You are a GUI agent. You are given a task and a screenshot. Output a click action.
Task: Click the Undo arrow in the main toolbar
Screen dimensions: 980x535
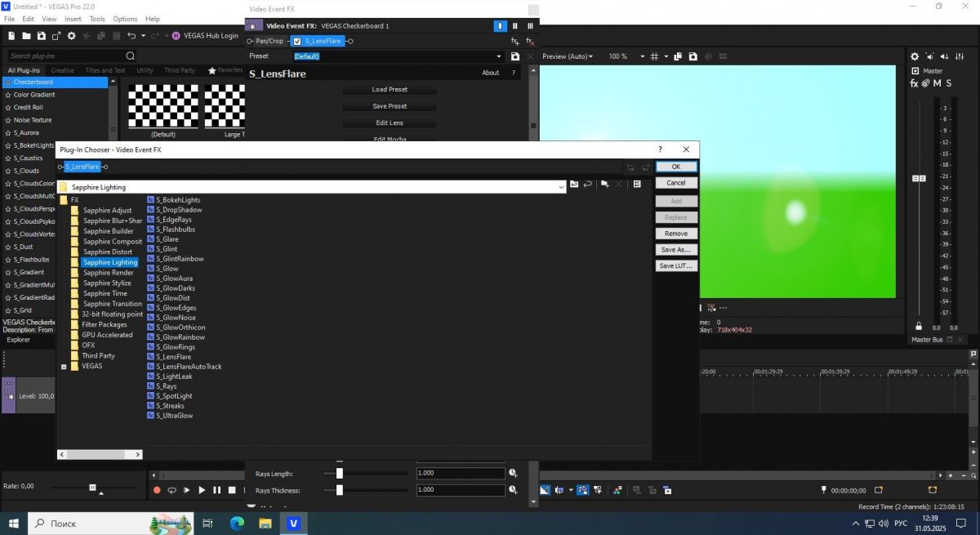coord(131,36)
